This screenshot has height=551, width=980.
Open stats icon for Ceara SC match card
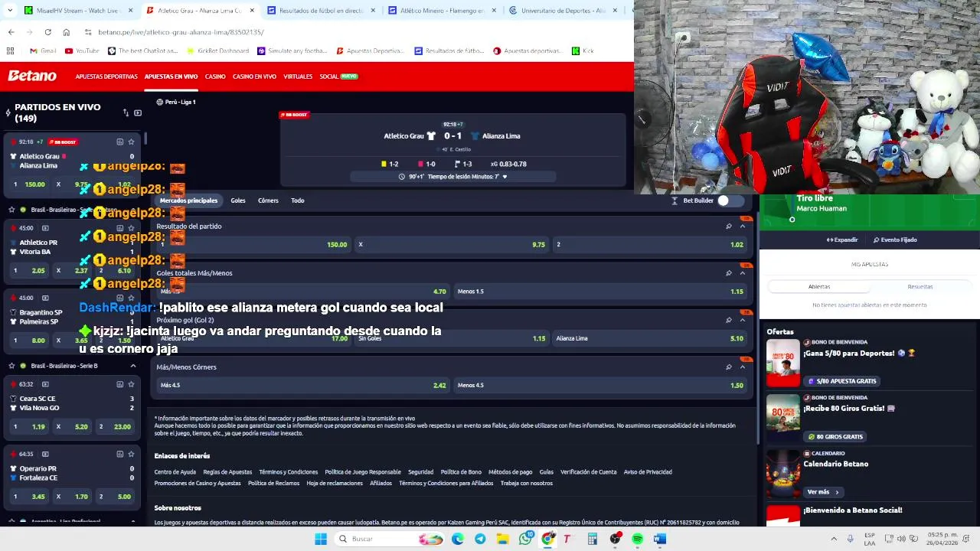click(119, 383)
